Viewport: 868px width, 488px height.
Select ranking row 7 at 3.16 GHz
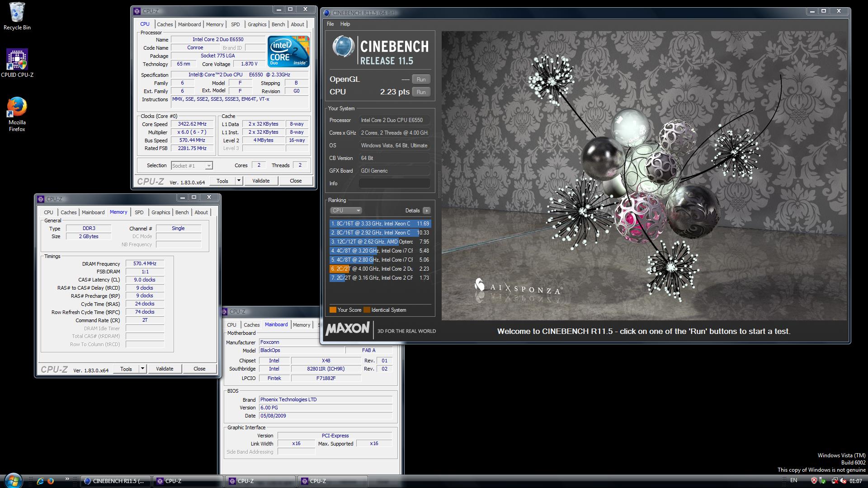380,278
